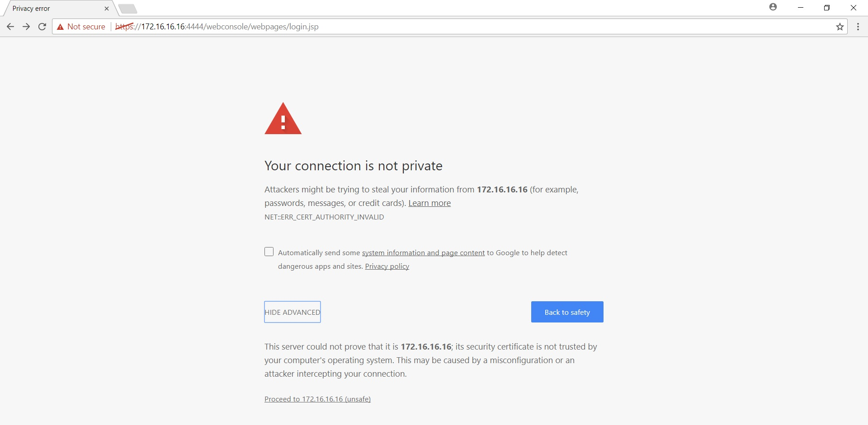This screenshot has height=425, width=868.
Task: Open the Privacy policy link
Action: coord(387,266)
